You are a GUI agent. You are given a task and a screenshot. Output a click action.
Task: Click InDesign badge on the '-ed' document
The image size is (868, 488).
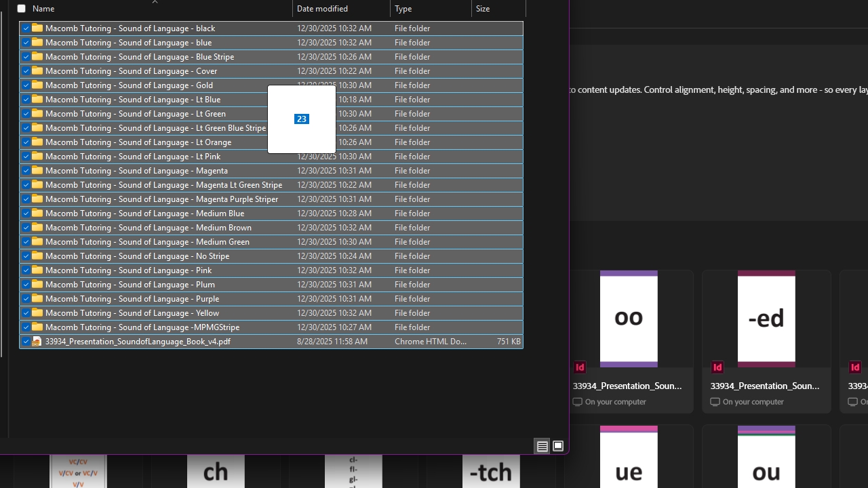coord(717,367)
